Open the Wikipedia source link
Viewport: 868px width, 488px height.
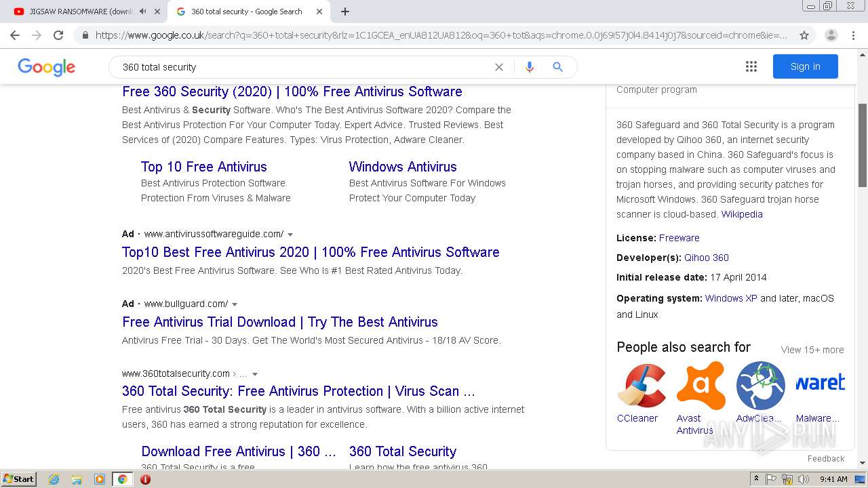[x=742, y=214]
